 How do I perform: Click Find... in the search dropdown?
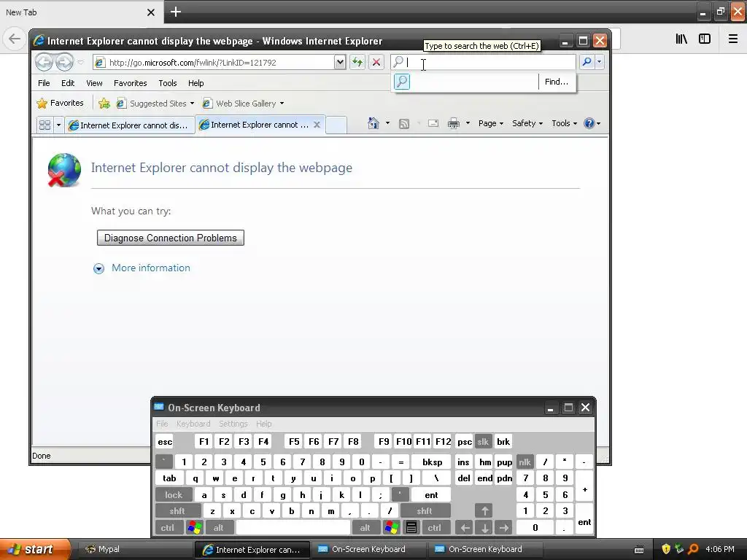[556, 82]
